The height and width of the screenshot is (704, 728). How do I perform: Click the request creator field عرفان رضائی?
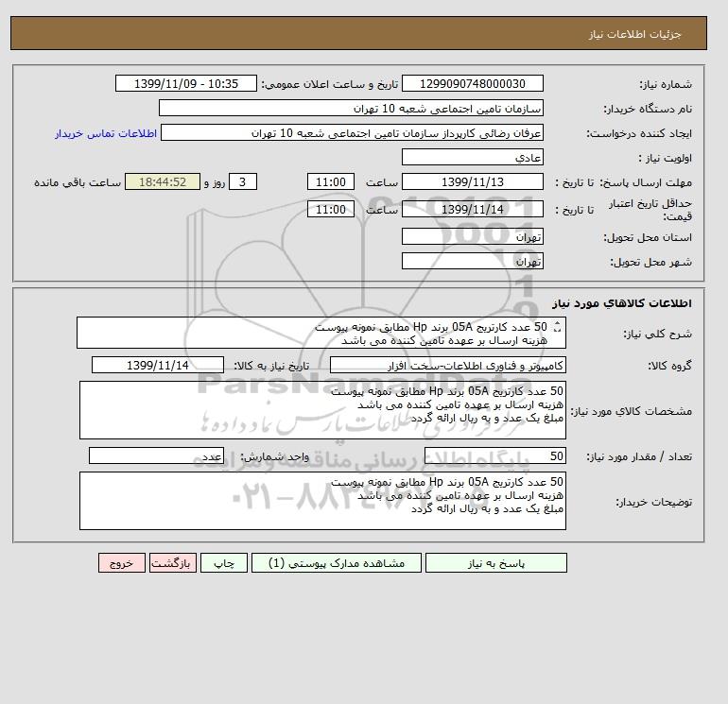click(352, 132)
